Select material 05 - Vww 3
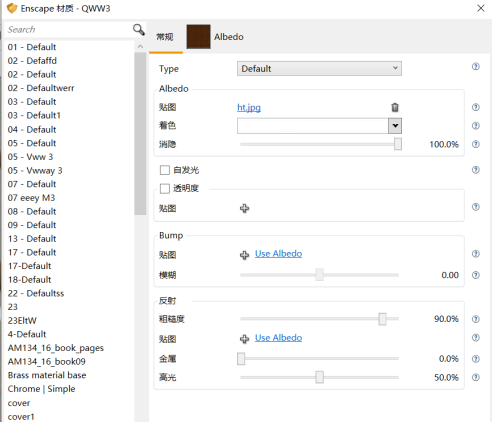 (x=30, y=157)
